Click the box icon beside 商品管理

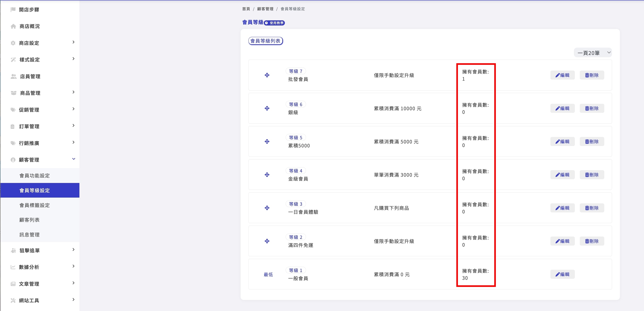13,93
